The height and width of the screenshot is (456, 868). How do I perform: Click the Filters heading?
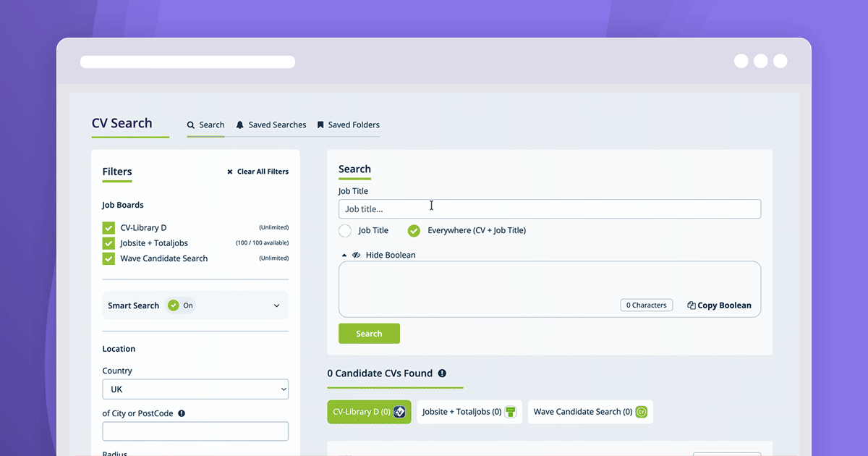117,172
